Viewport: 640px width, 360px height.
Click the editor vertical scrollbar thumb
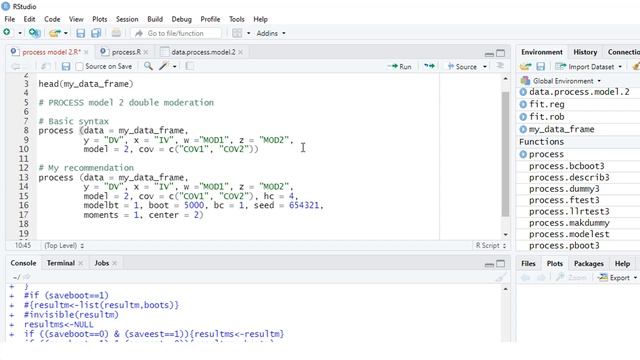505,154
